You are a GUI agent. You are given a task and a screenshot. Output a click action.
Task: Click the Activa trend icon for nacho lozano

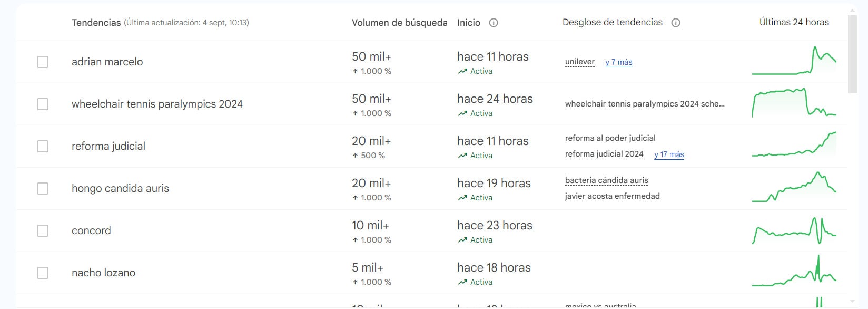(462, 282)
